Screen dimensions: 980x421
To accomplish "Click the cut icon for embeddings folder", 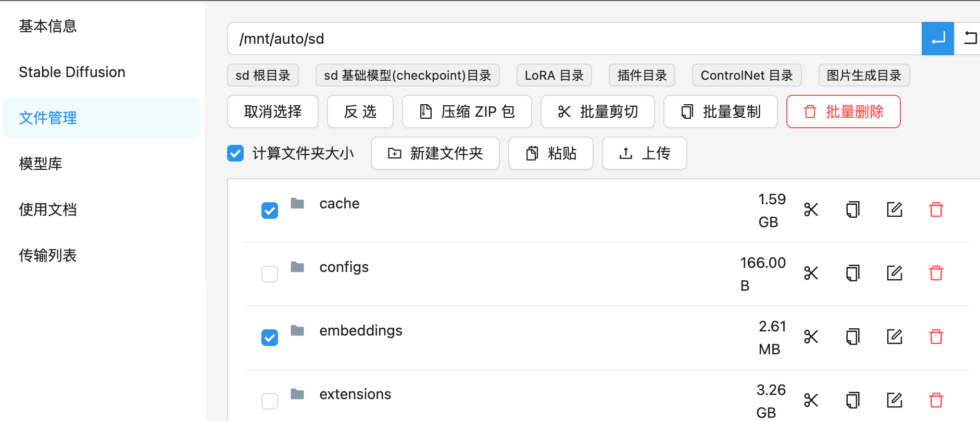I will (811, 337).
